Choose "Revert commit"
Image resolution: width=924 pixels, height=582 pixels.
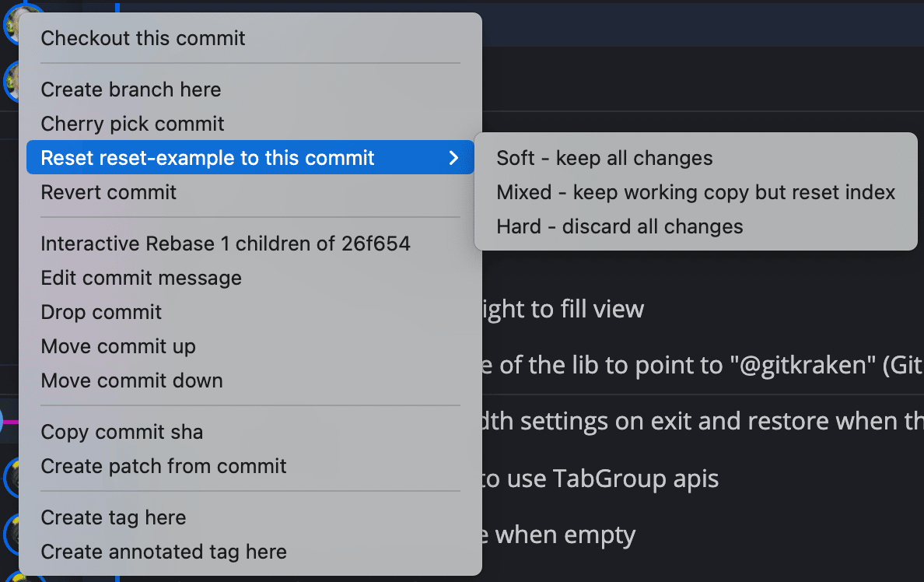[108, 192]
